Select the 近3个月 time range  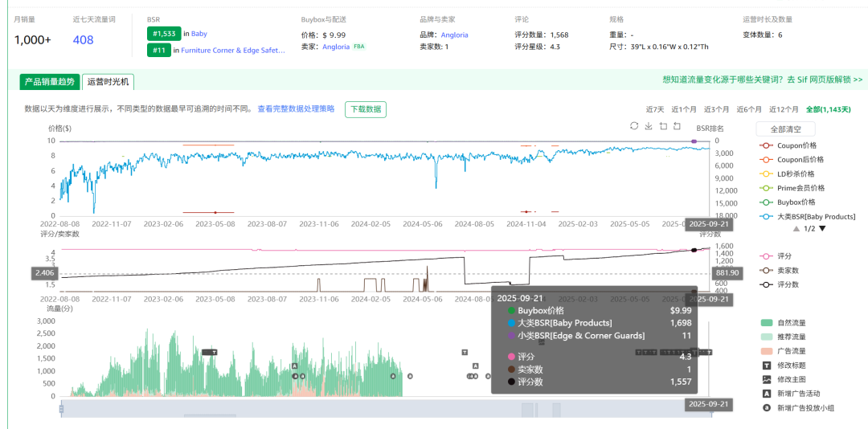[x=717, y=109]
